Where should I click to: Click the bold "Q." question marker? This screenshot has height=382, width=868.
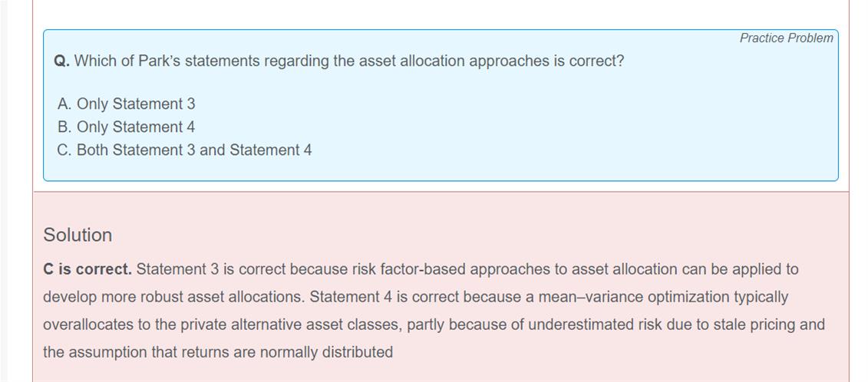pyautogui.click(x=62, y=61)
